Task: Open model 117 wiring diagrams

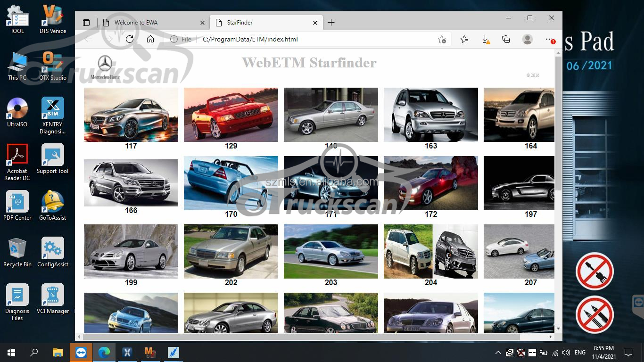Action: [131, 115]
